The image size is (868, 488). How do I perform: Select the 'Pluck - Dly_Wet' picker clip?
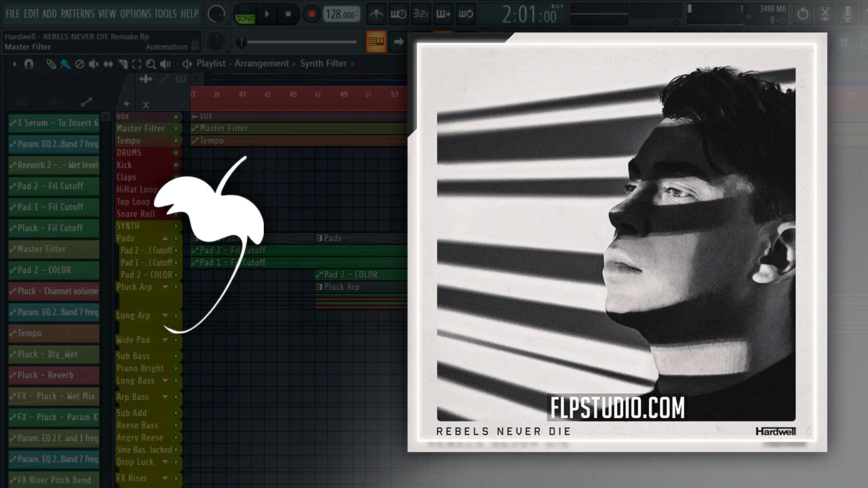[54, 354]
